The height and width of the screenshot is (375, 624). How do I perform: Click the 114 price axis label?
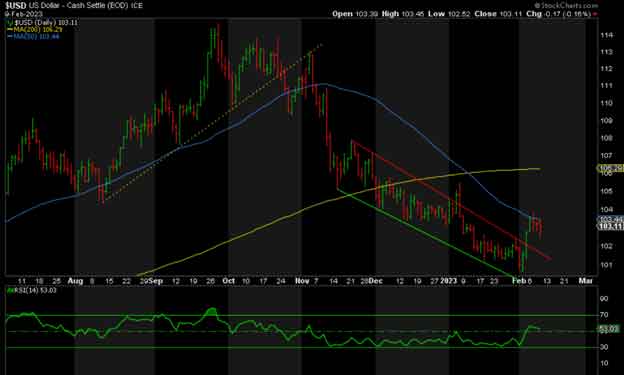click(606, 35)
